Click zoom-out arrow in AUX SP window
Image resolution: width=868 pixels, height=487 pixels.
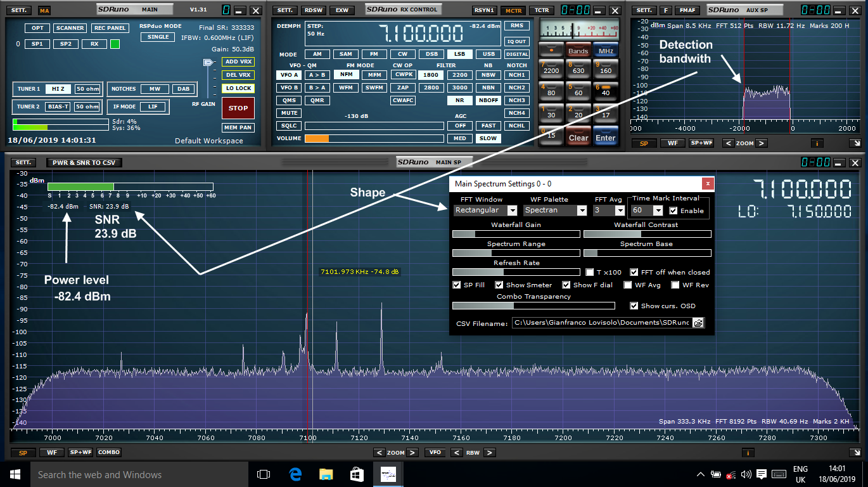click(x=728, y=143)
